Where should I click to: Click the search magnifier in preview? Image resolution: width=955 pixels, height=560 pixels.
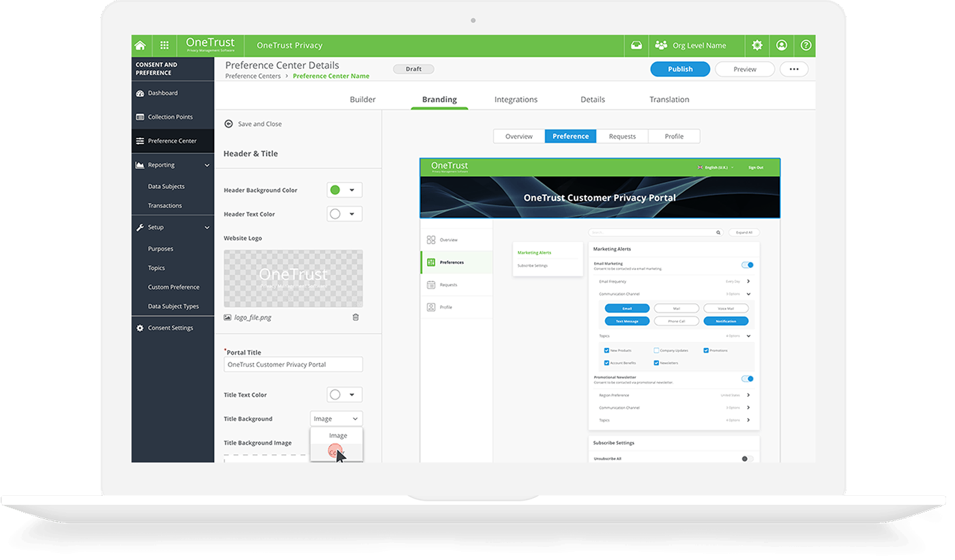(x=718, y=233)
